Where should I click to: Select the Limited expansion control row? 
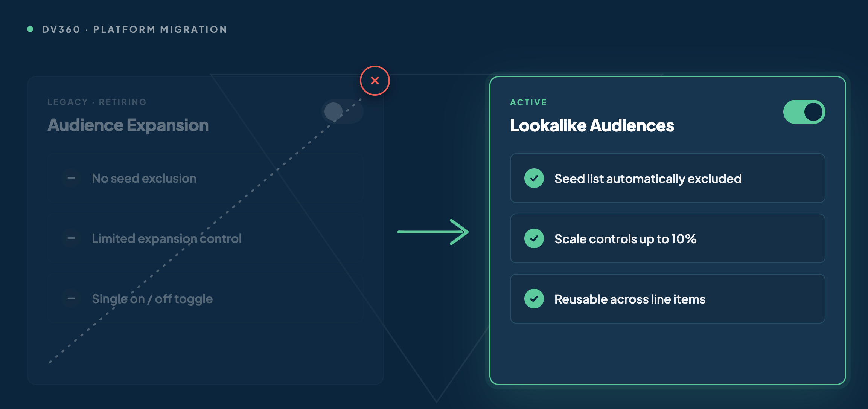pos(205,238)
